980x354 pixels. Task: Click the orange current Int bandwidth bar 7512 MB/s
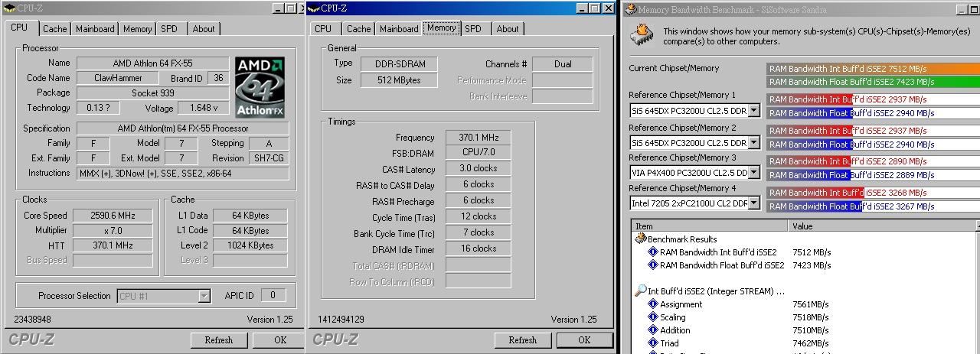(874, 68)
